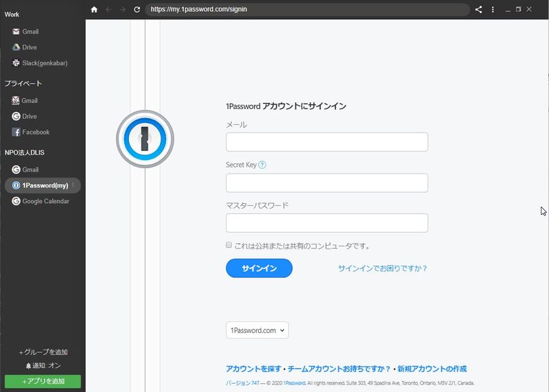
Task: Check the public or shared computer box
Action: [x=229, y=245]
